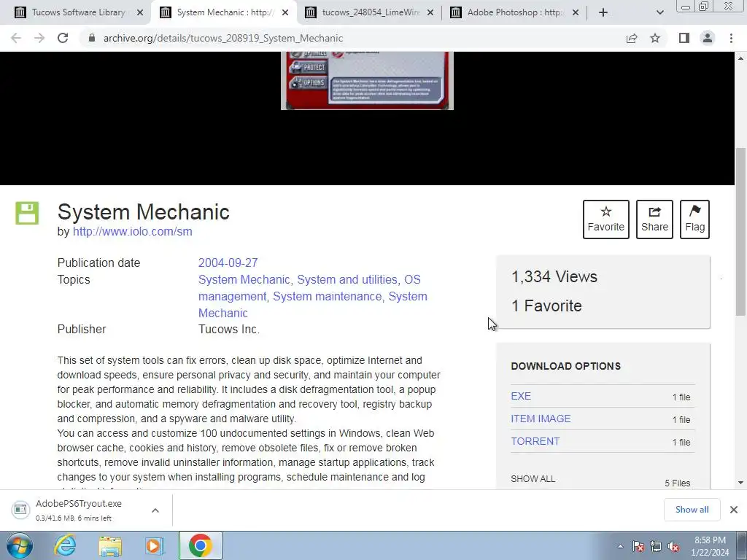Switch to tucows_248054_LimeWire tab
Viewport: 747px width, 560px height.
371,12
